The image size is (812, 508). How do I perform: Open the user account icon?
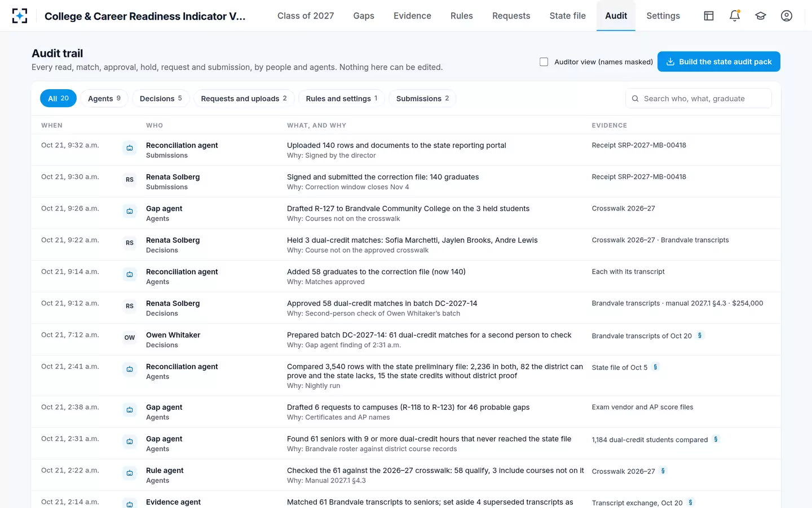click(x=787, y=16)
